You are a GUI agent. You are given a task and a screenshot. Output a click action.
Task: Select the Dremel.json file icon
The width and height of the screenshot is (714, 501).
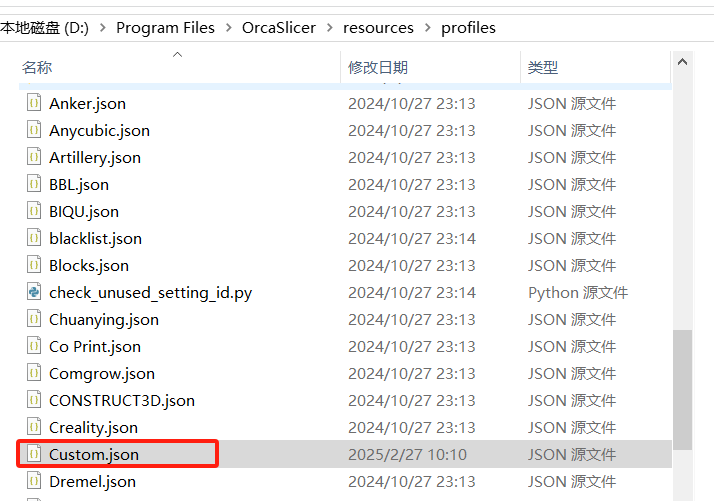point(34,481)
